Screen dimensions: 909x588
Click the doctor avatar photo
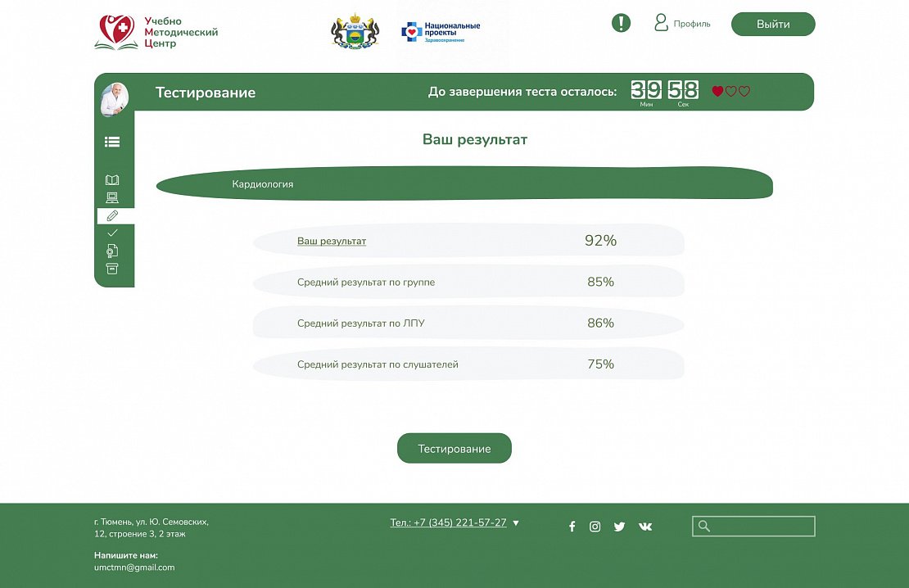115,99
